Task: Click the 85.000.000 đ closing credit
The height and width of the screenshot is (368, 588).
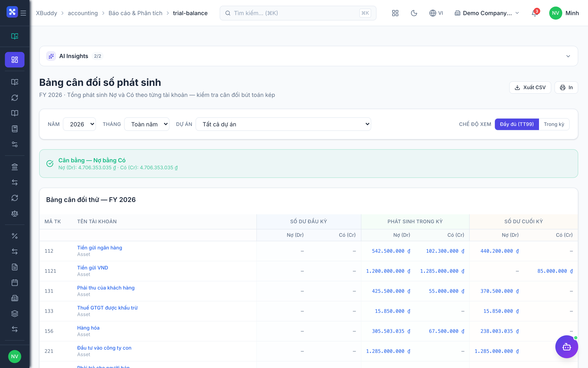Action: click(x=555, y=271)
